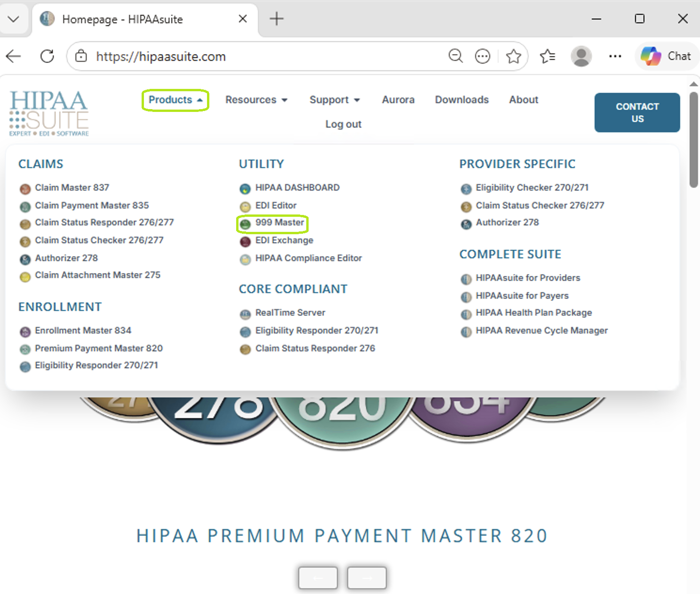Screen dimensions: 700x594
Task: Click the HIPAA Compliance Editor icon
Action: pyautogui.click(x=245, y=260)
